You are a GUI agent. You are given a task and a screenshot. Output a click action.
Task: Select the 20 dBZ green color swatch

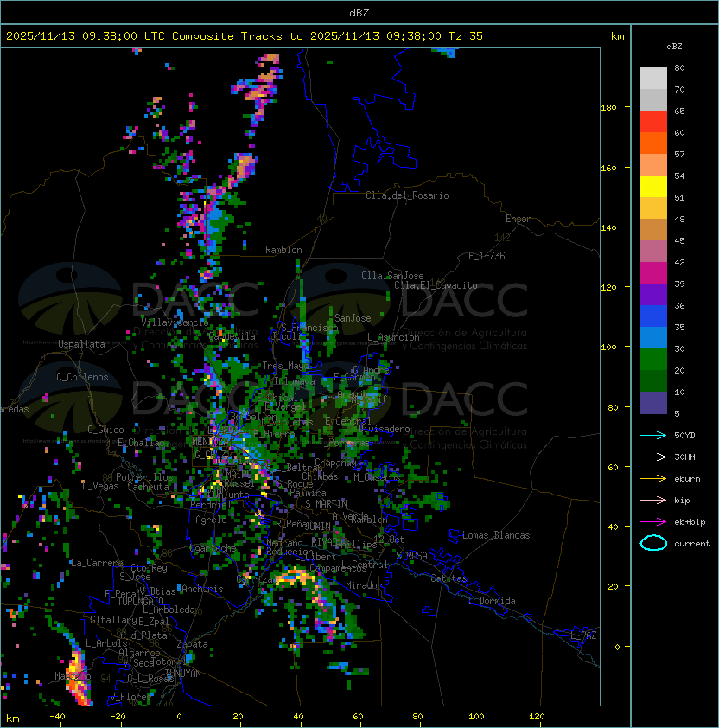point(653,381)
